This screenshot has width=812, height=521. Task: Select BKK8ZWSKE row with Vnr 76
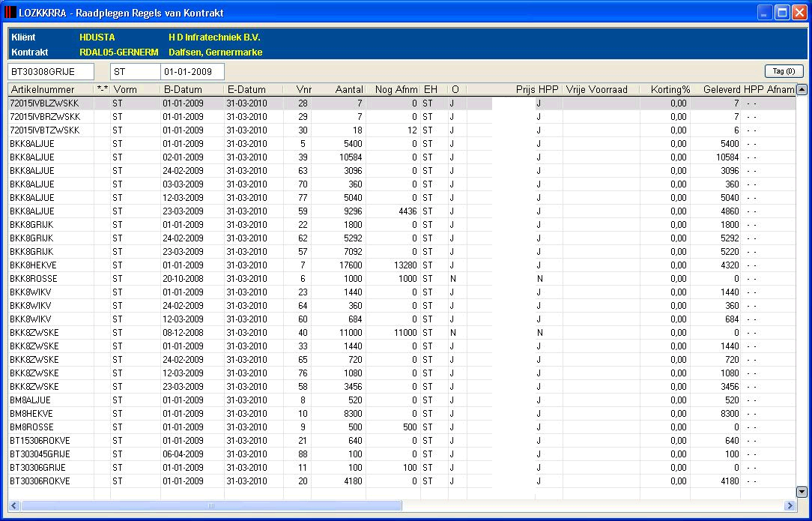coord(402,373)
